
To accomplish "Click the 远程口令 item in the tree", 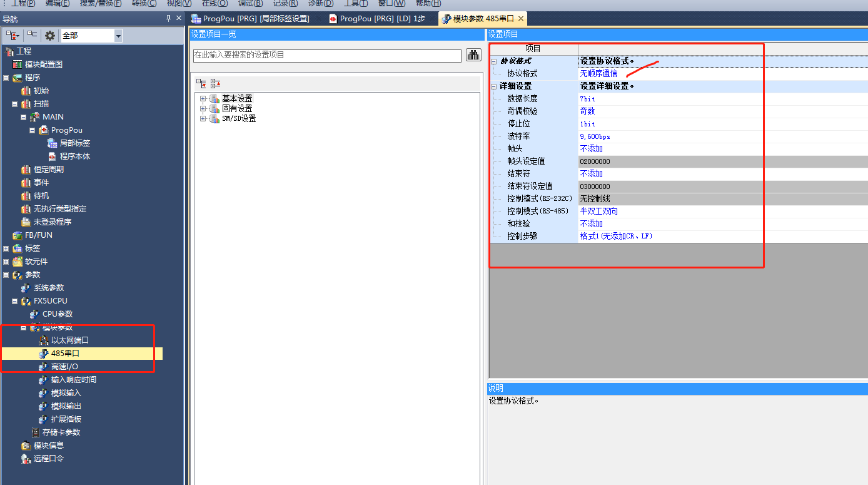I will 48,459.
